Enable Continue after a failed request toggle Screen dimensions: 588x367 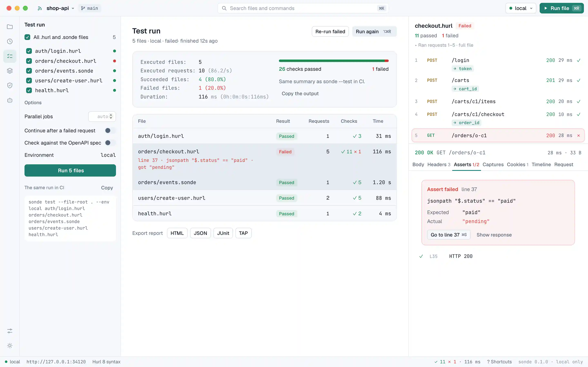coord(110,130)
